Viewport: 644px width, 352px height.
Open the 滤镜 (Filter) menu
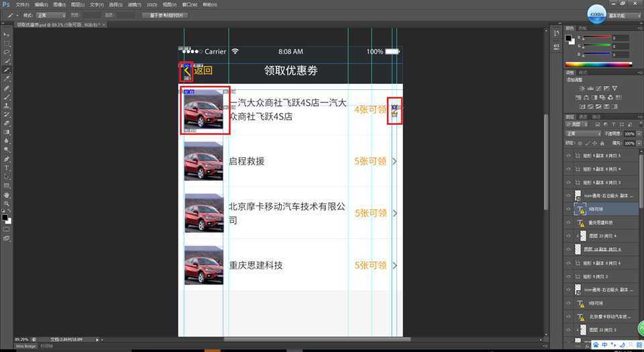(134, 5)
